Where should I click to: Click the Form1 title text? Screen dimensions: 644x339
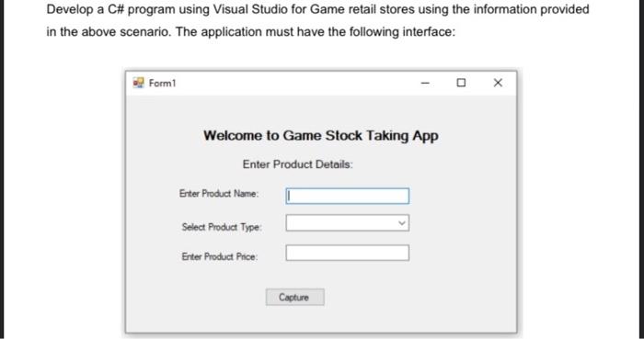coord(162,84)
